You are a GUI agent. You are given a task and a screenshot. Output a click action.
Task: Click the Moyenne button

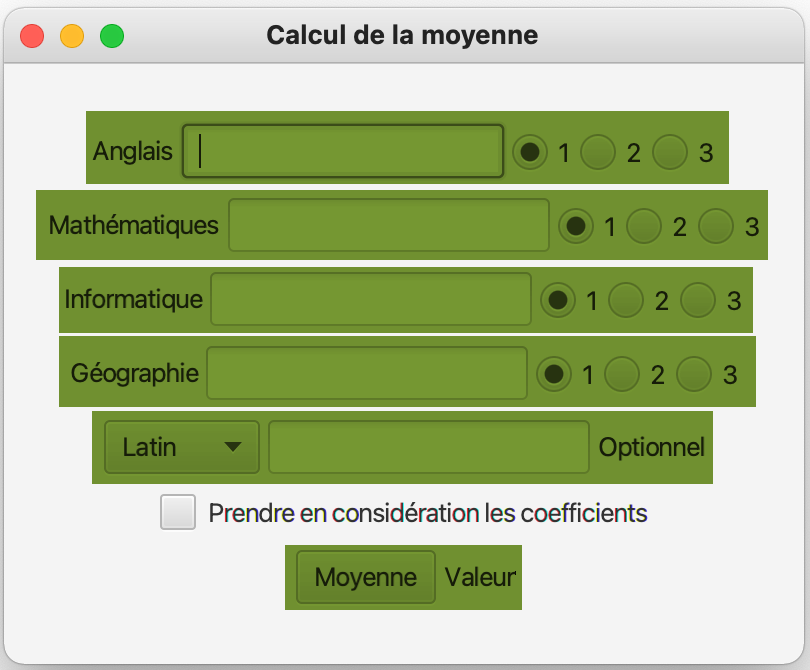365,577
